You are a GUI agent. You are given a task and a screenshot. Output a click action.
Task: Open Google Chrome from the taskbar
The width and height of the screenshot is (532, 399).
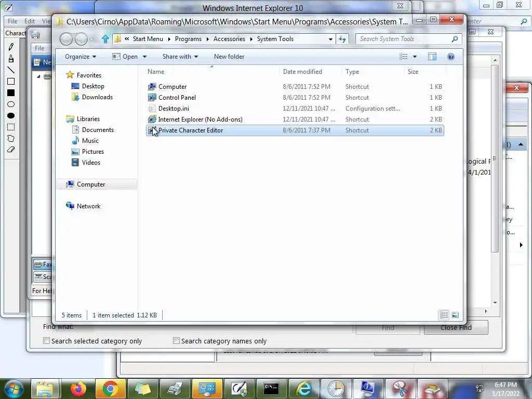tap(110, 389)
